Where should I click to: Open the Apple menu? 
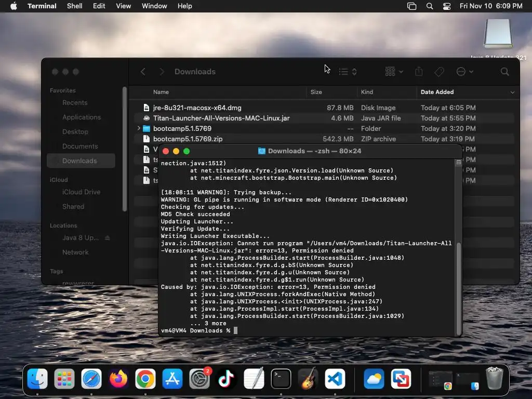(x=14, y=6)
